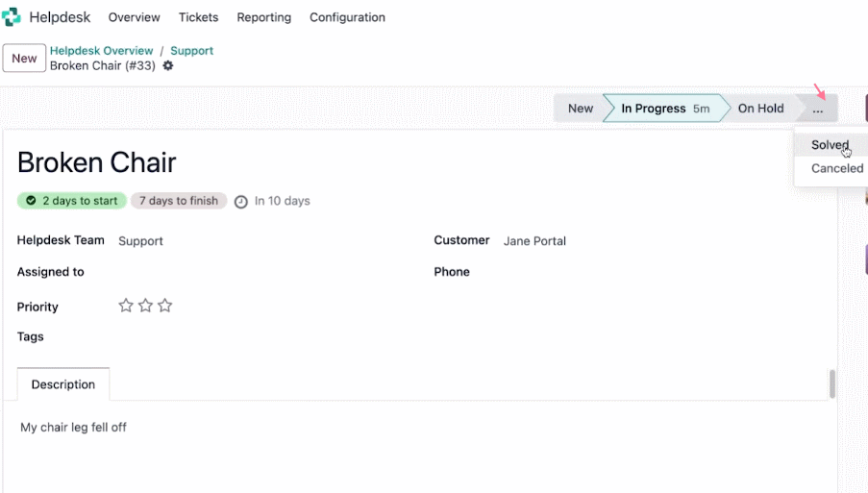Image resolution: width=868 pixels, height=493 pixels.
Task: Click the Helpdesk Team label
Action: point(61,240)
